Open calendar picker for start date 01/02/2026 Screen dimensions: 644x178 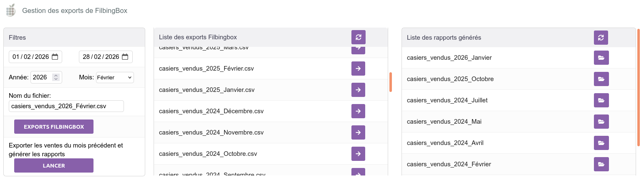(55, 57)
